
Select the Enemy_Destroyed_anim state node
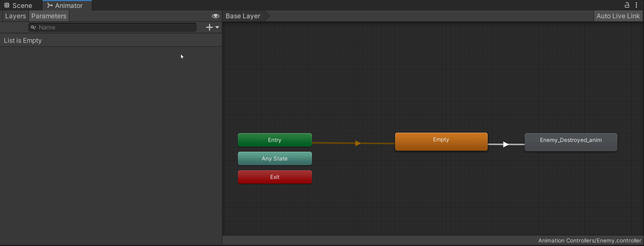point(571,142)
